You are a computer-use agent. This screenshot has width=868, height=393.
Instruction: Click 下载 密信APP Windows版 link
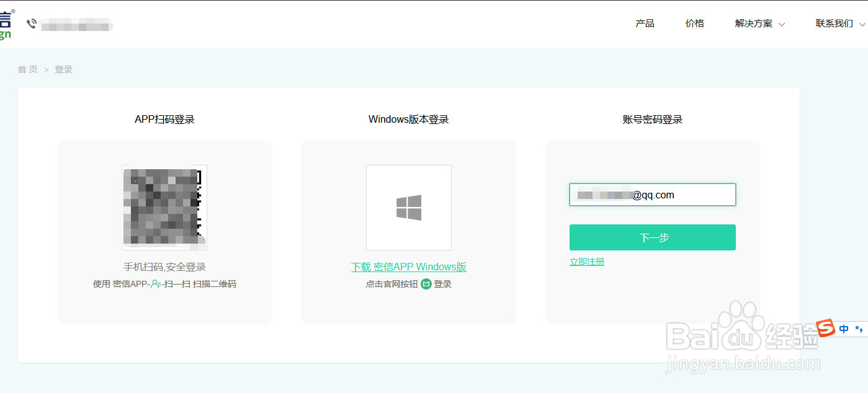tap(409, 267)
